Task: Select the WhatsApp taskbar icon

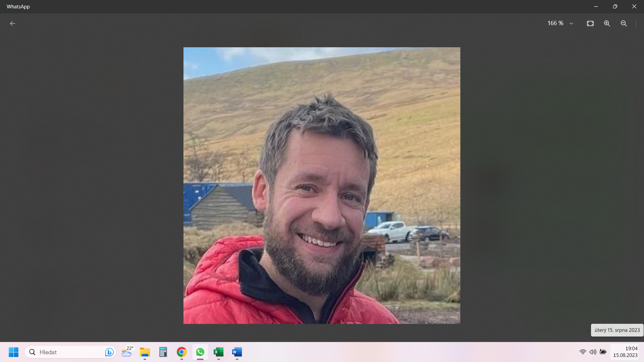Action: (x=200, y=352)
